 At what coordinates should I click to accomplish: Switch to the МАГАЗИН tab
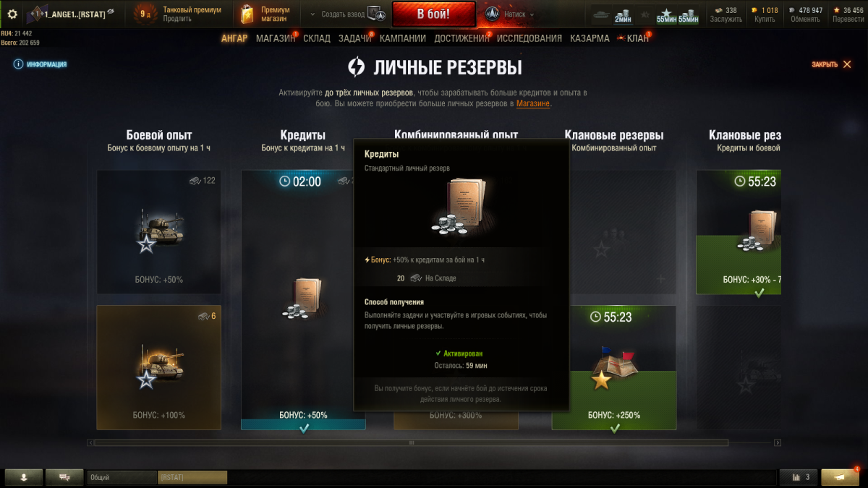click(276, 38)
